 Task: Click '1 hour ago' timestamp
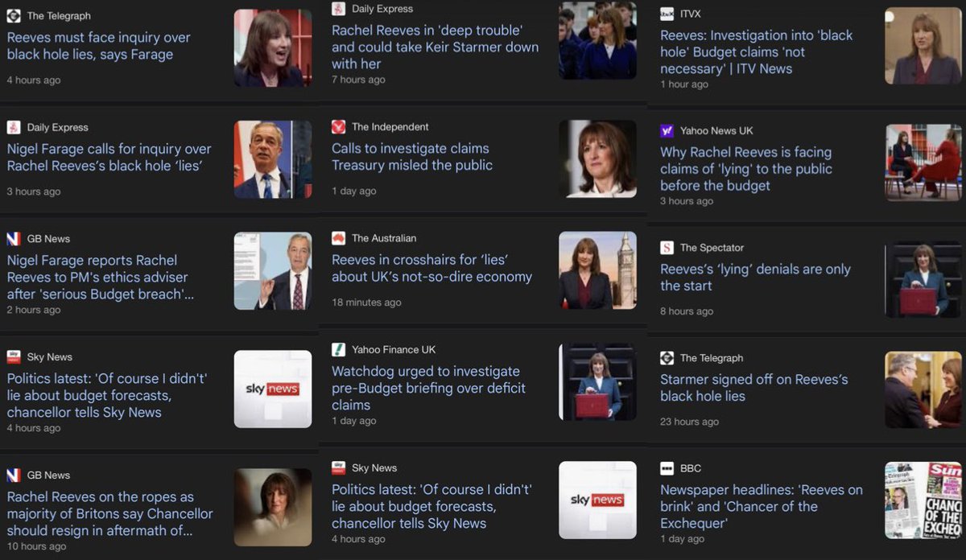point(684,84)
